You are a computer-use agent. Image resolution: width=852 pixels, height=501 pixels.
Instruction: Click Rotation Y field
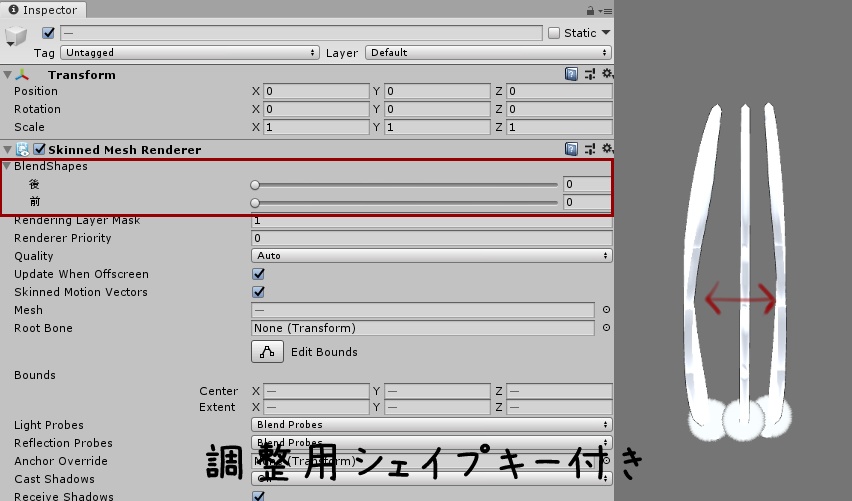437,109
